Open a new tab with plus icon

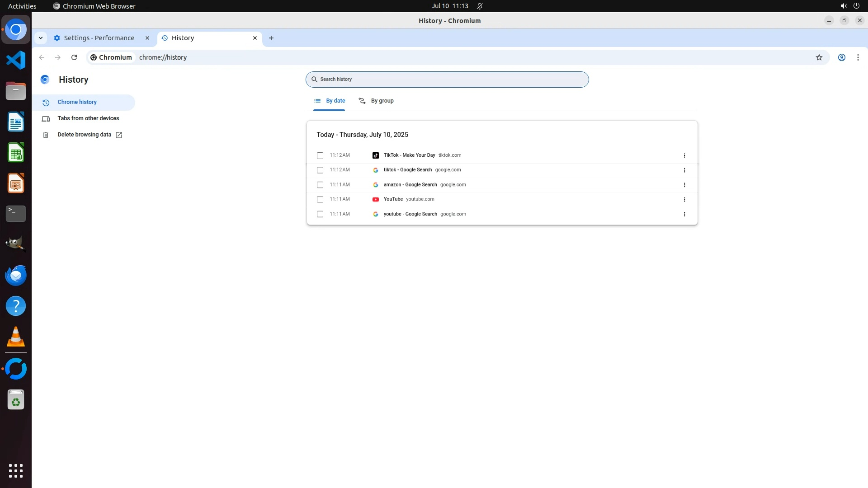pyautogui.click(x=271, y=38)
